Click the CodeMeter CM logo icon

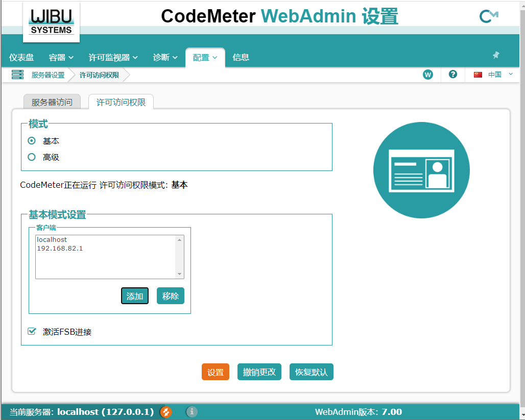pyautogui.click(x=489, y=16)
